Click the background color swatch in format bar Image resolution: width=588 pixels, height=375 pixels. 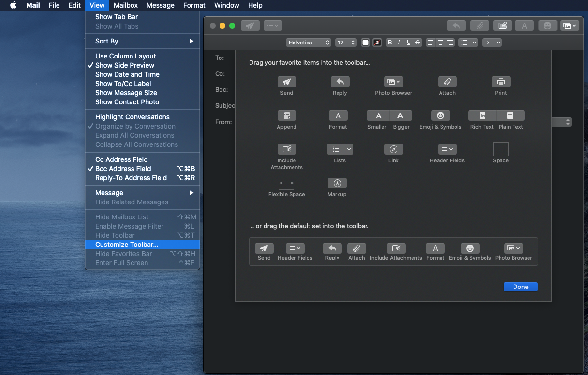click(377, 43)
